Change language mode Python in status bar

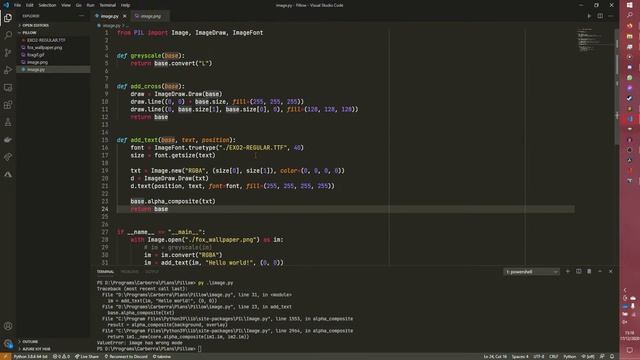[569, 356]
